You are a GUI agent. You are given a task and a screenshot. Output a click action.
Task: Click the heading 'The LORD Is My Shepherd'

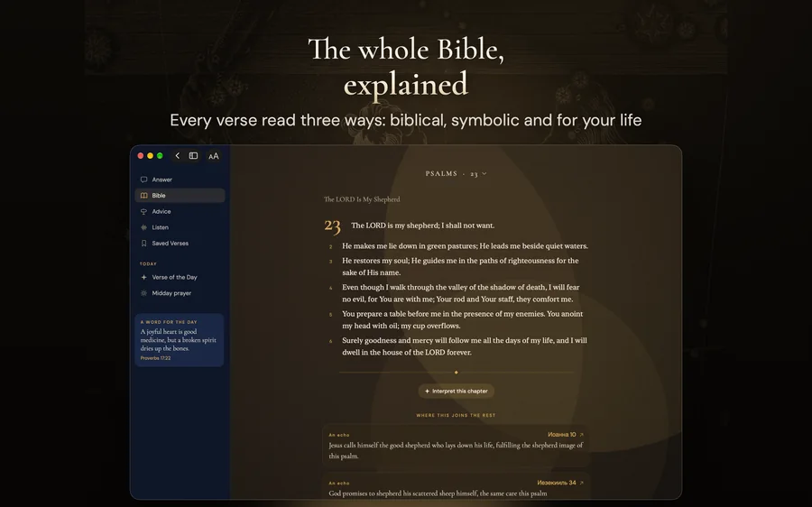tap(362, 199)
